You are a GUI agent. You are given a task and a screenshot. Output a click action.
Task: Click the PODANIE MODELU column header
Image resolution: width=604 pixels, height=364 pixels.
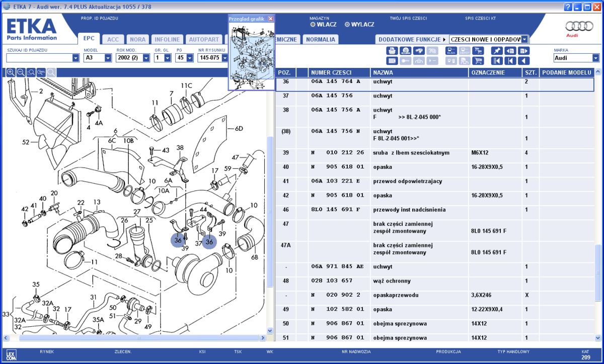(x=566, y=72)
